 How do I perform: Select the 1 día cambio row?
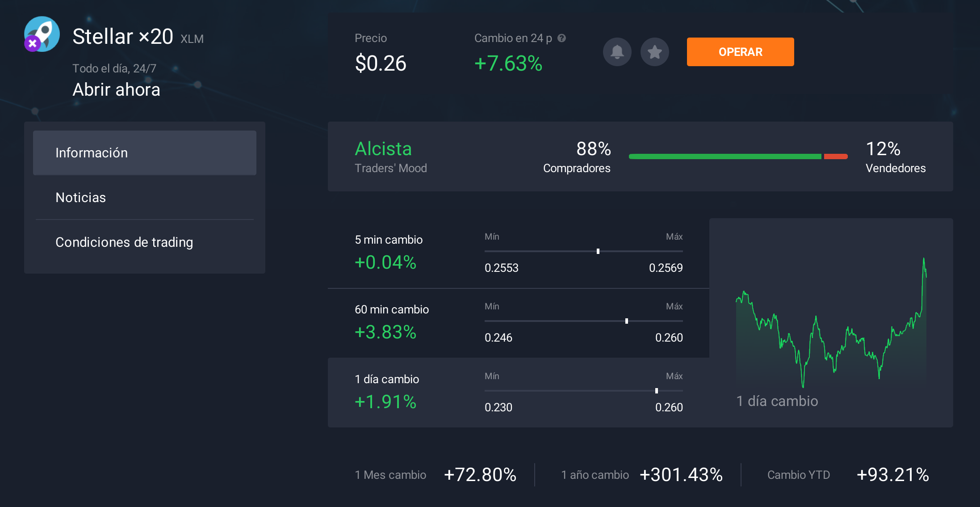coord(519,393)
